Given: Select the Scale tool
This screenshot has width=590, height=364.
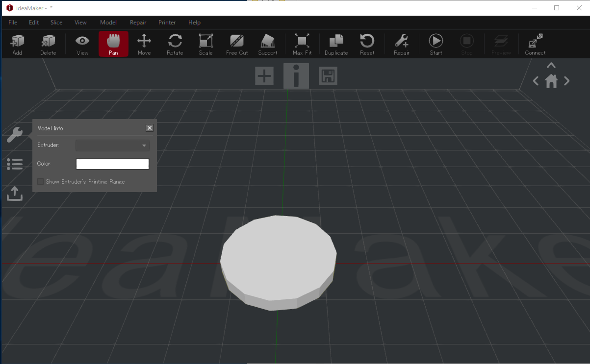Looking at the screenshot, I should 205,44.
